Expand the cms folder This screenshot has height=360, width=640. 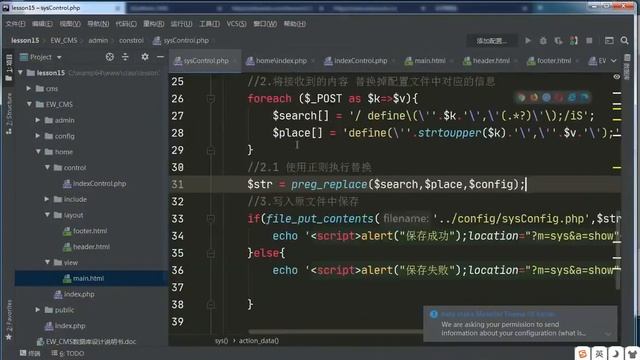29,88
